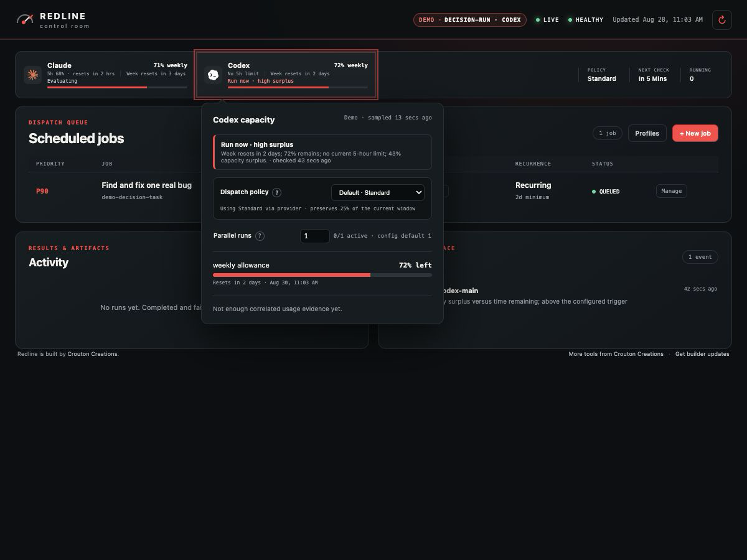
Task: Click the 42 secs ago event timestamp
Action: click(x=700, y=289)
